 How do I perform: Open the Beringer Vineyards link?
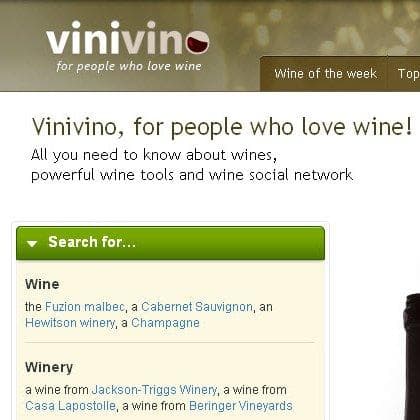pyautogui.click(x=241, y=406)
